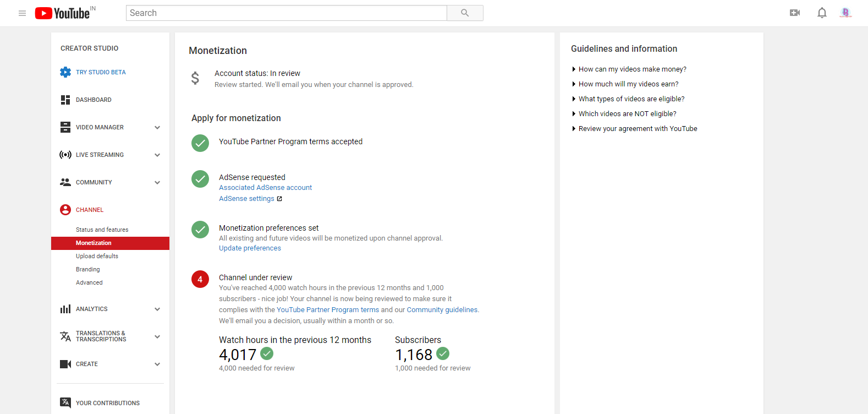Open the Dashboard menu item

click(94, 100)
